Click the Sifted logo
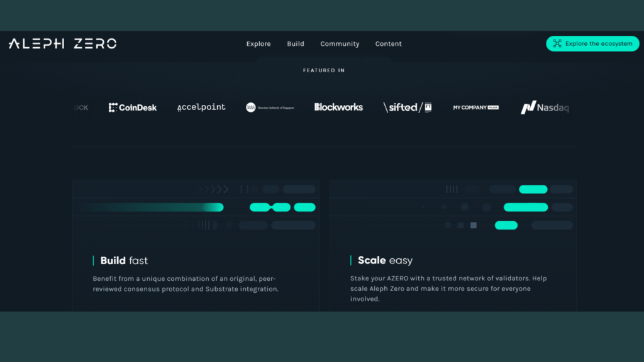This screenshot has height=362, width=644. tap(408, 107)
